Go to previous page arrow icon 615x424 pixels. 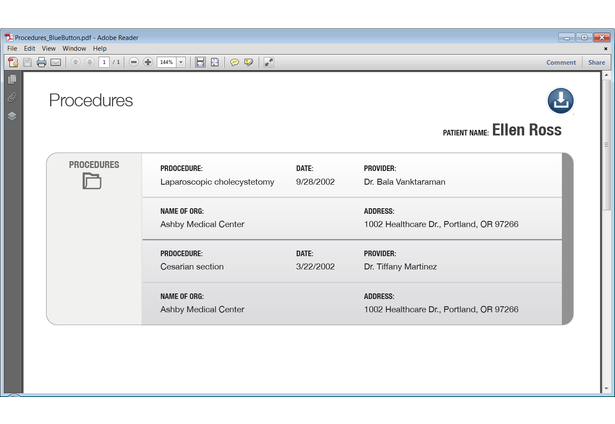tap(75, 62)
